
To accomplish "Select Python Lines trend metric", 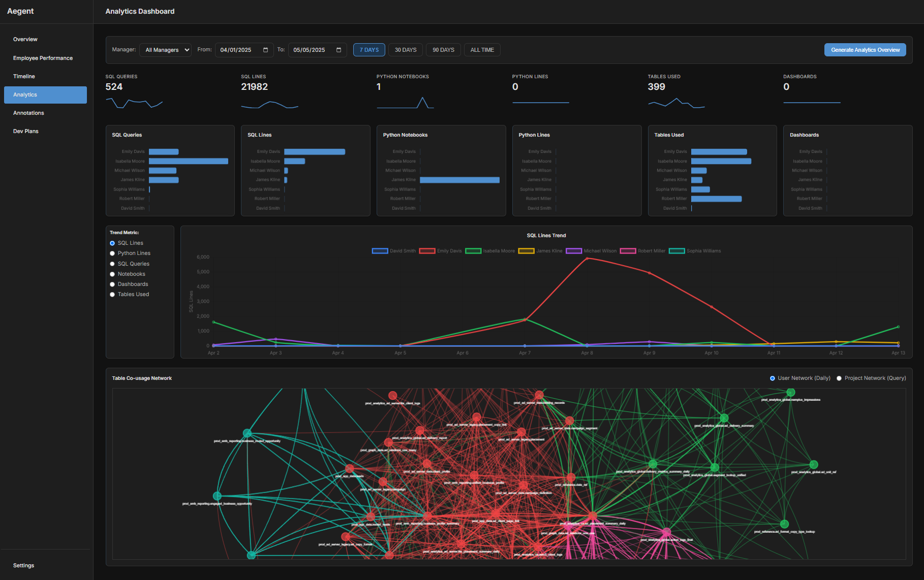I will point(112,253).
